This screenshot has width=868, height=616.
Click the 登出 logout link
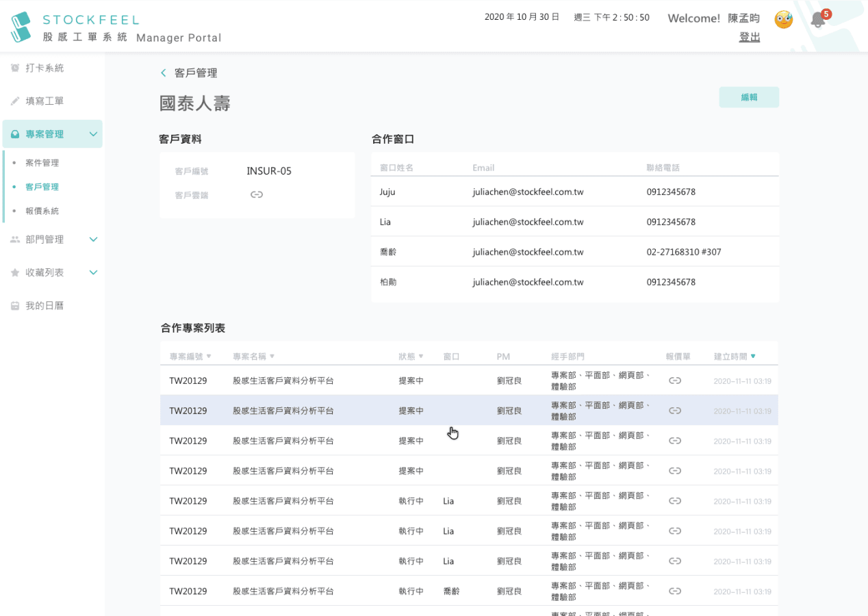click(x=749, y=37)
